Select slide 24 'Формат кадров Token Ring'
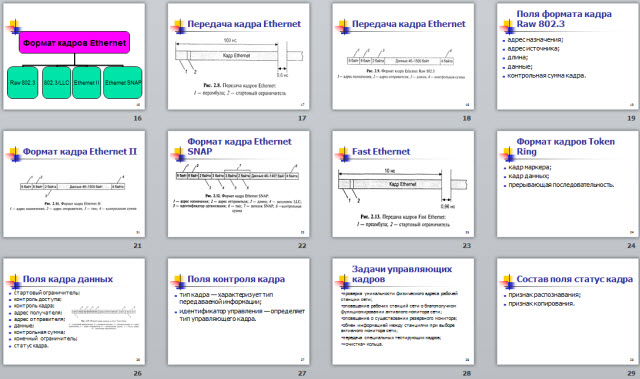 pos(567,184)
